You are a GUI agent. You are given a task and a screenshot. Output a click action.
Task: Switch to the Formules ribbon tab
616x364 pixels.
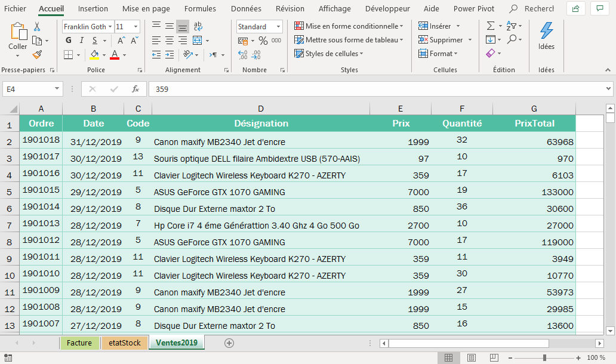click(200, 8)
